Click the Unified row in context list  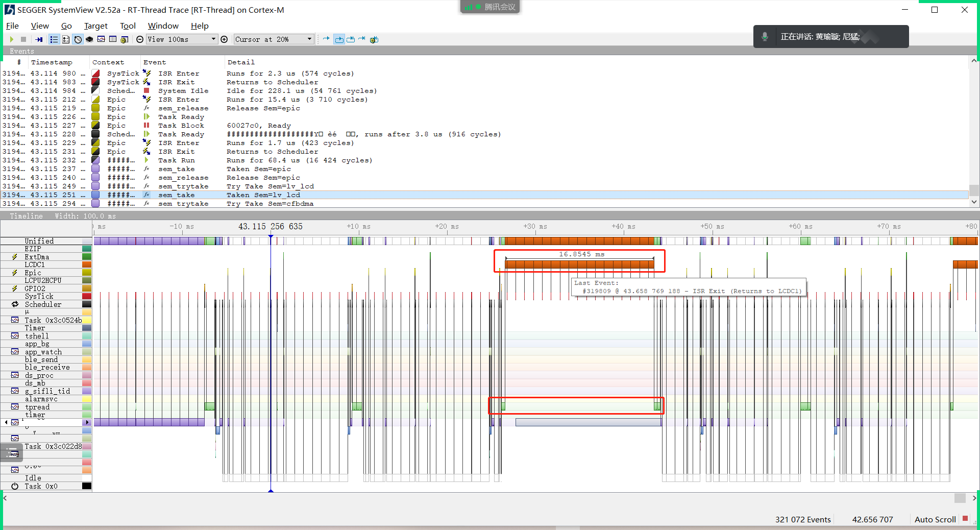click(46, 241)
